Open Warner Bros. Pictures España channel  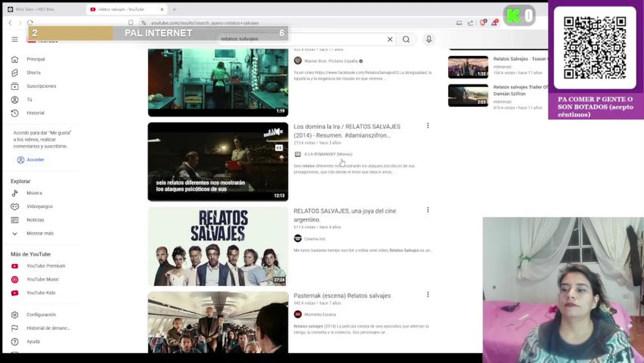tap(331, 61)
